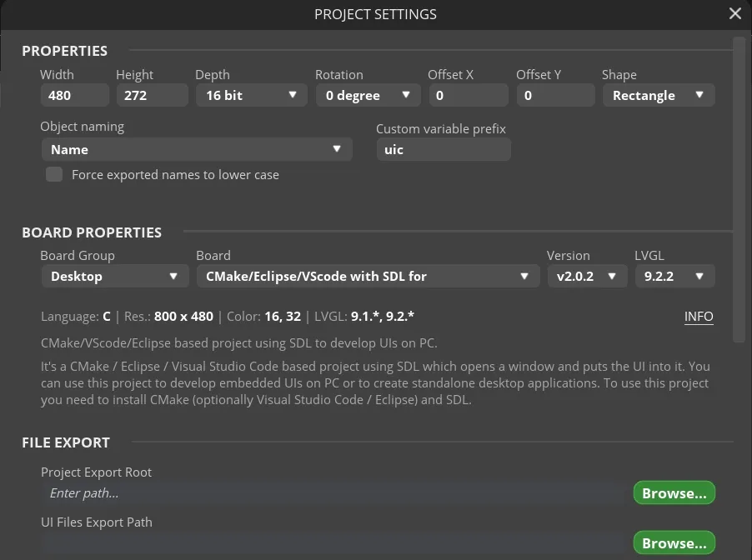Viewport: 752px width, 560px height.
Task: Open the Version v2.0.2 dropdown
Action: click(587, 276)
